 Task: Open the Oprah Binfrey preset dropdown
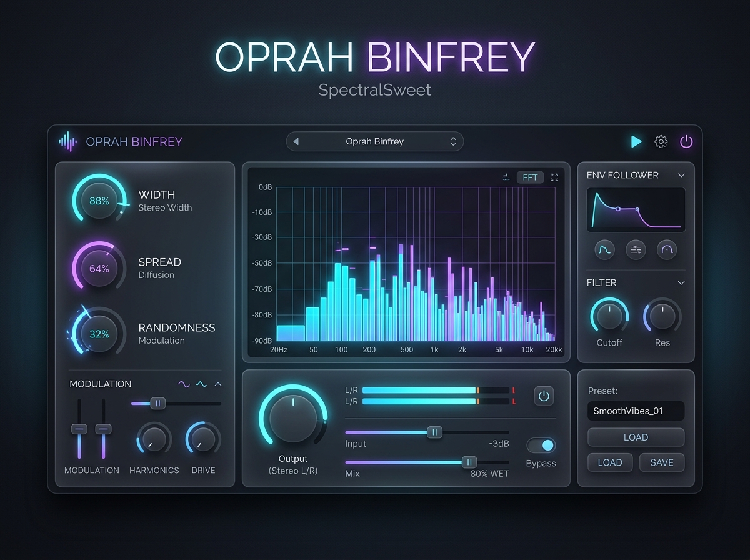pos(375,142)
